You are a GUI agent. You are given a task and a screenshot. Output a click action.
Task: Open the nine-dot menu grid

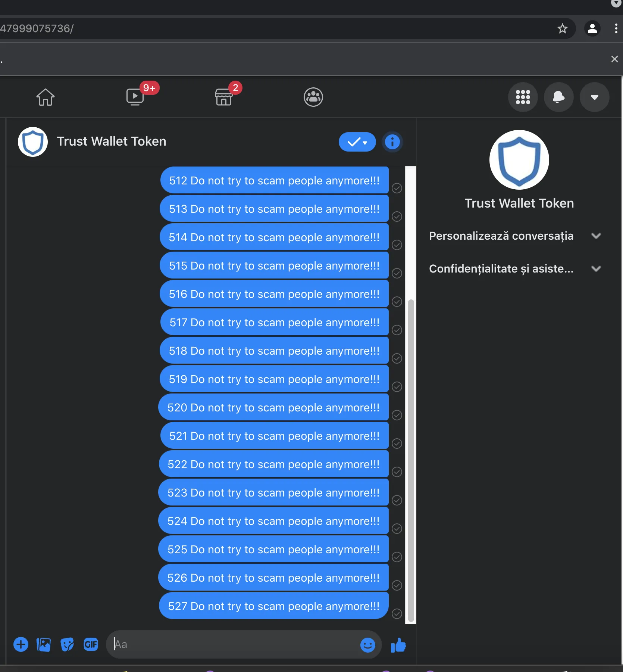523,97
